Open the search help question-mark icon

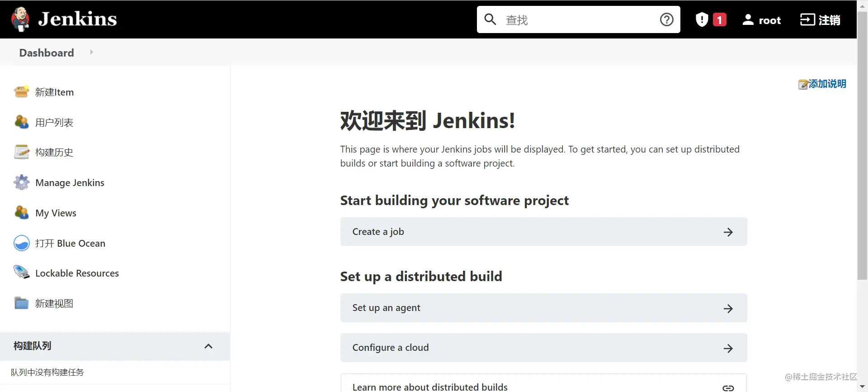(666, 19)
